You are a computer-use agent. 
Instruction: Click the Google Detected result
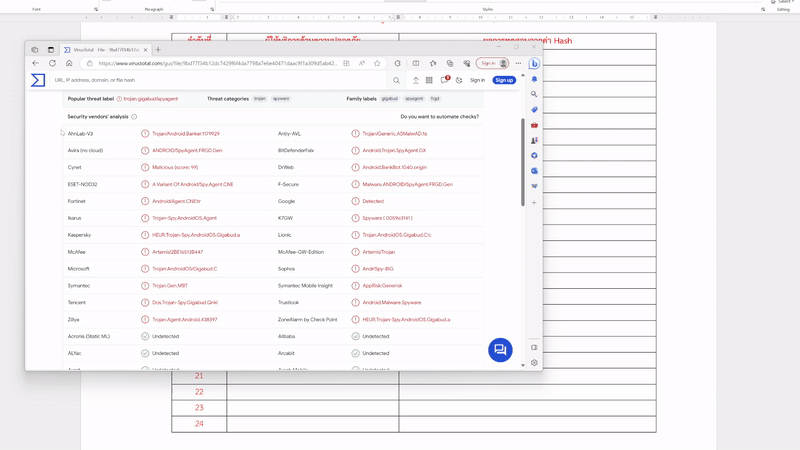point(373,202)
